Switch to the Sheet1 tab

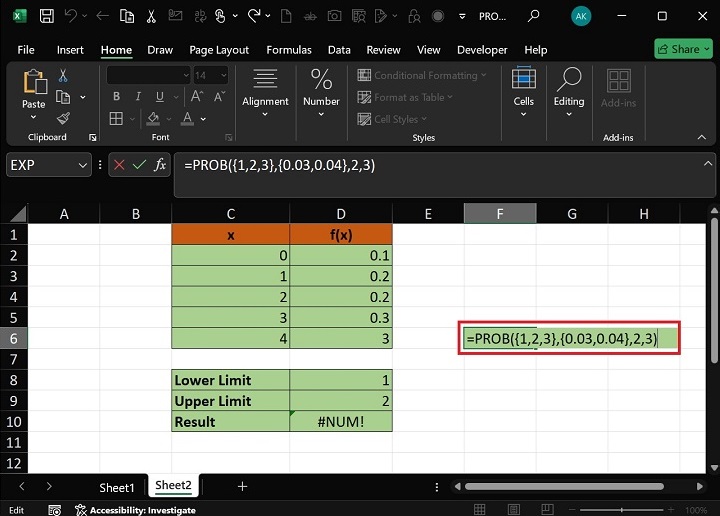pyautogui.click(x=116, y=487)
